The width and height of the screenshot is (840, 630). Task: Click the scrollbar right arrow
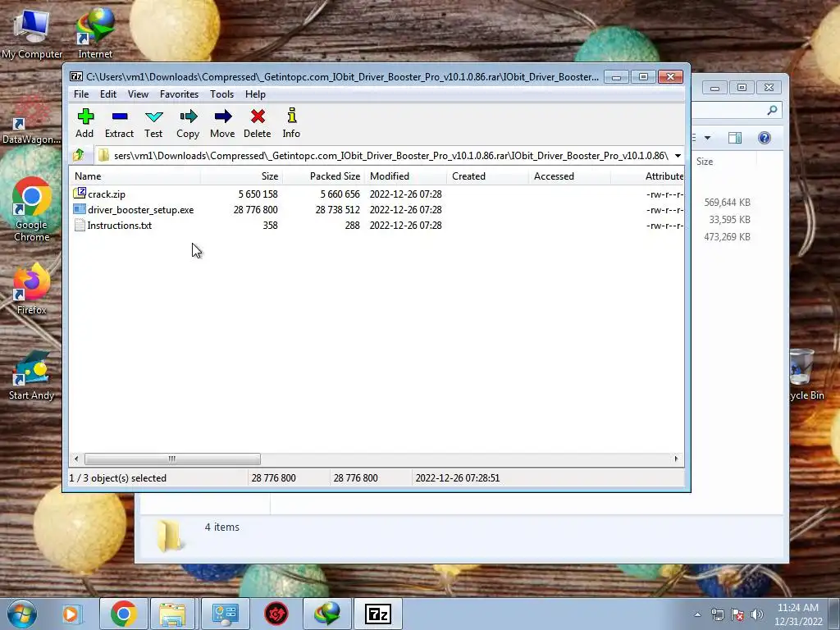(x=676, y=459)
